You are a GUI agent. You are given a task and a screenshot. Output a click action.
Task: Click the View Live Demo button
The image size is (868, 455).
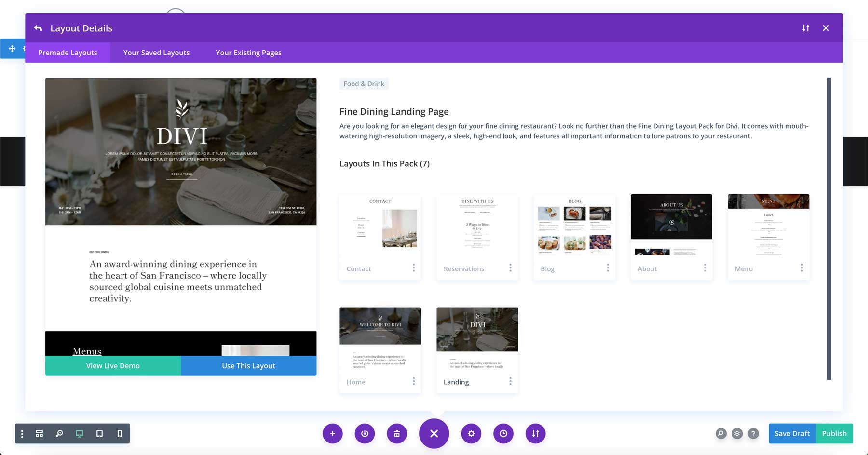(x=113, y=366)
